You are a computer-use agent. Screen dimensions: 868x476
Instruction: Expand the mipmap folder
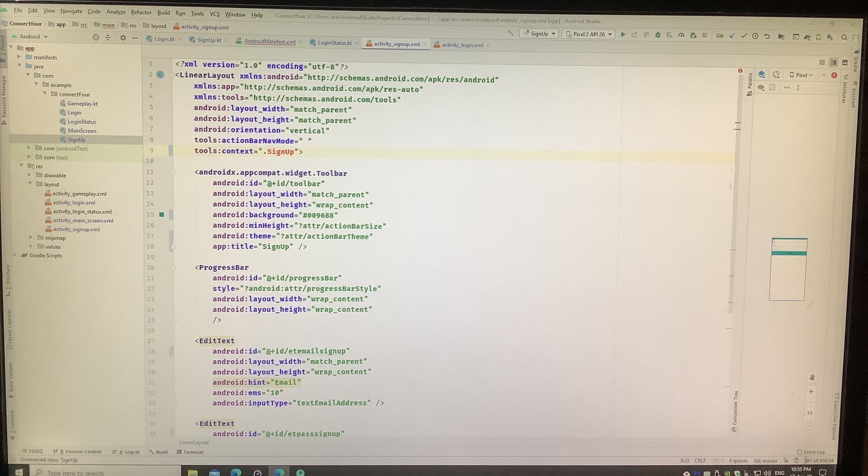click(31, 238)
